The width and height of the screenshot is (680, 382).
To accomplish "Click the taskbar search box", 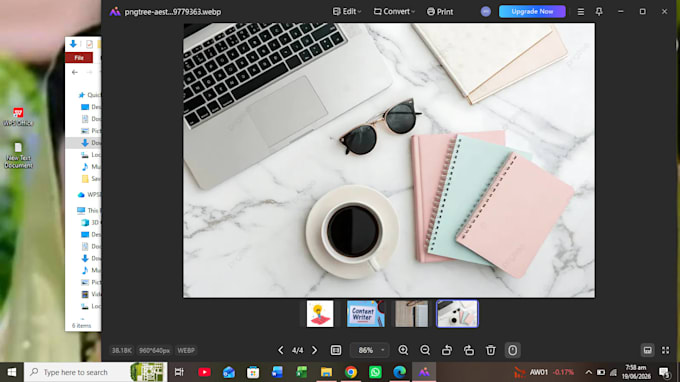I will (x=95, y=372).
